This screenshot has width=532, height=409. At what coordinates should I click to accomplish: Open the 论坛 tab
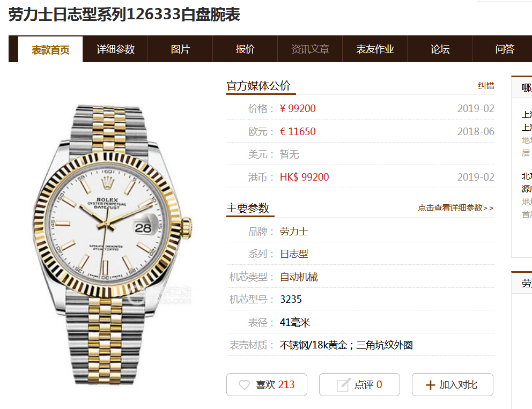(x=440, y=49)
